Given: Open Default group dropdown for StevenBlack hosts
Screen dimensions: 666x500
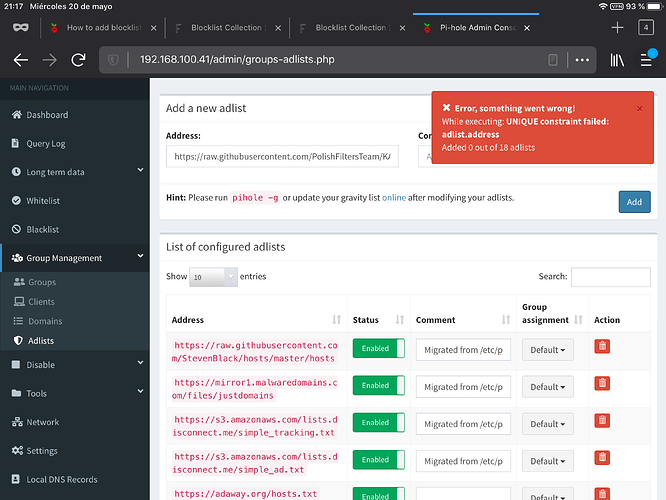Looking at the screenshot, I should 547,350.
